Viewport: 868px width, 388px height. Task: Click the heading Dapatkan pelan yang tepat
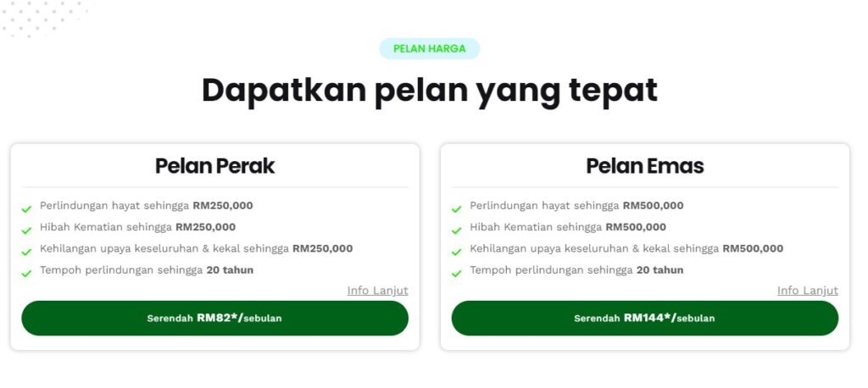[429, 90]
